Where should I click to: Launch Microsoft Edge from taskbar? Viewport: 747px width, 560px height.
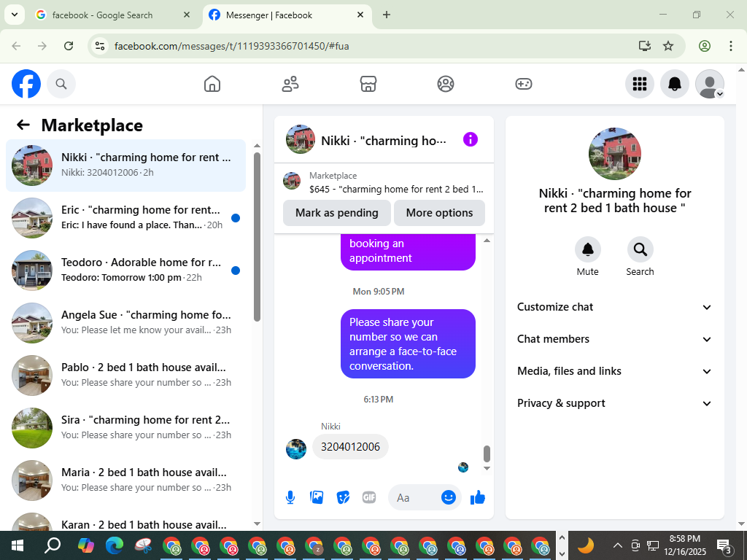click(114, 545)
